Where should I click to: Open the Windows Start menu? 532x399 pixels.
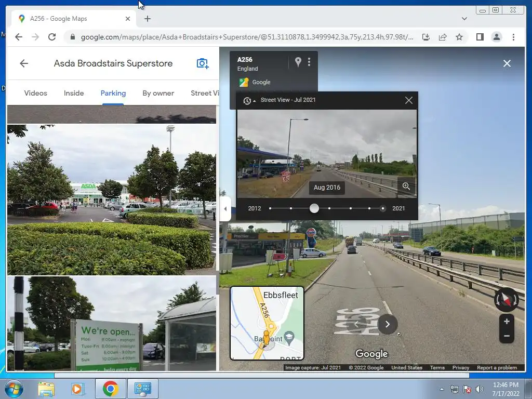tap(14, 389)
